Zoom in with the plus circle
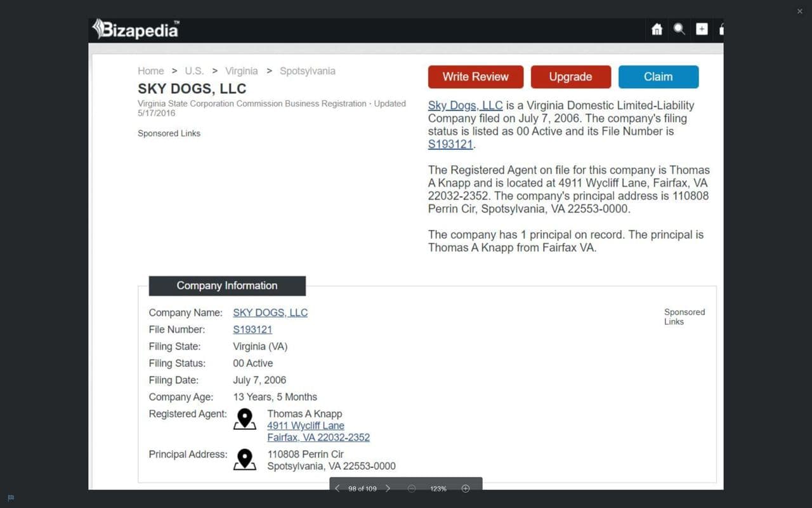 pyautogui.click(x=466, y=488)
